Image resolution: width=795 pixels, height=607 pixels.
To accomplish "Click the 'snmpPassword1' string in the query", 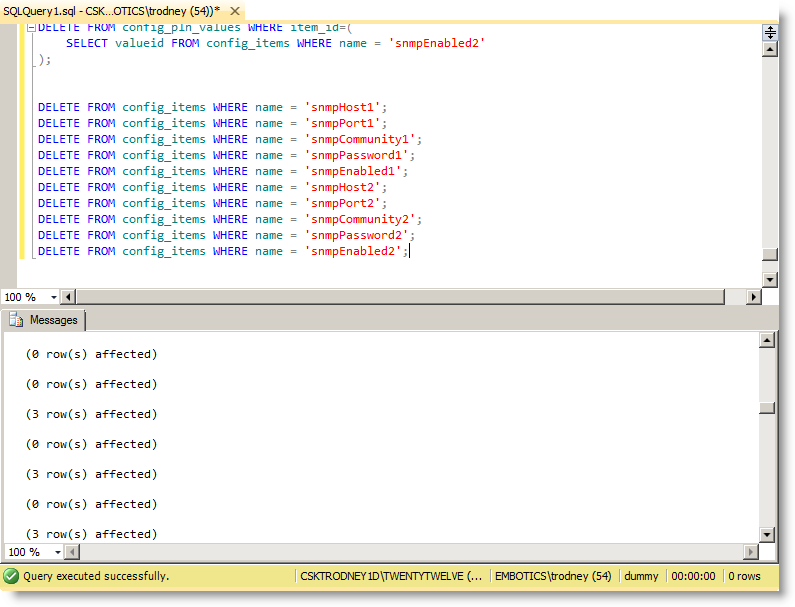I will (x=356, y=155).
